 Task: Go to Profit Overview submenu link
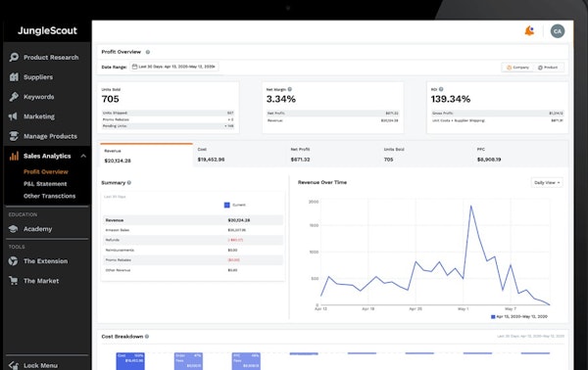46,172
